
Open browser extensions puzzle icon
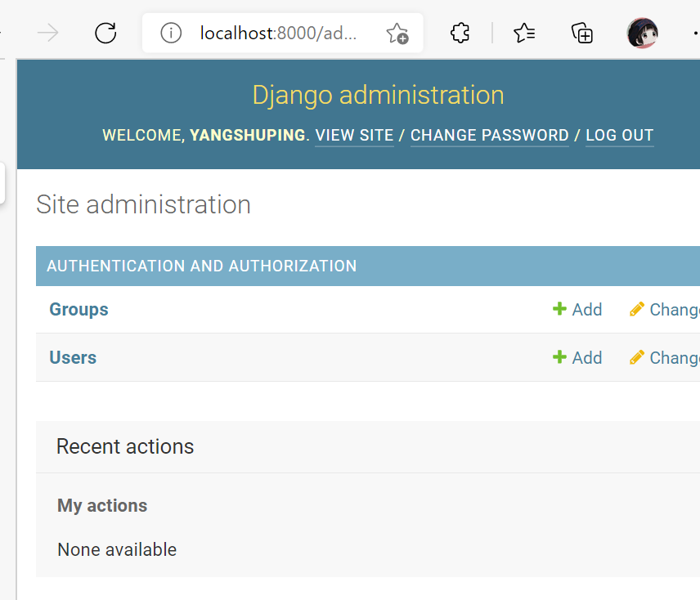[460, 33]
